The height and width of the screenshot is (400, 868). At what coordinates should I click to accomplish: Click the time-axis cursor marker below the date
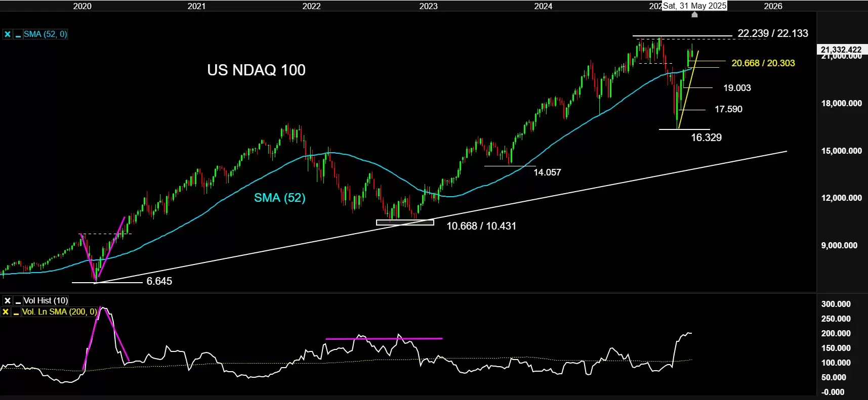point(694,15)
